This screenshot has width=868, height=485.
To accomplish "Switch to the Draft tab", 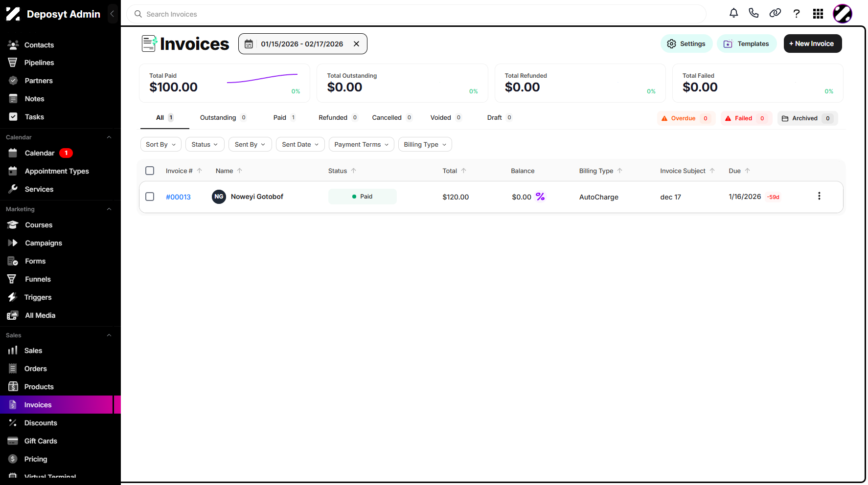I will pos(500,118).
